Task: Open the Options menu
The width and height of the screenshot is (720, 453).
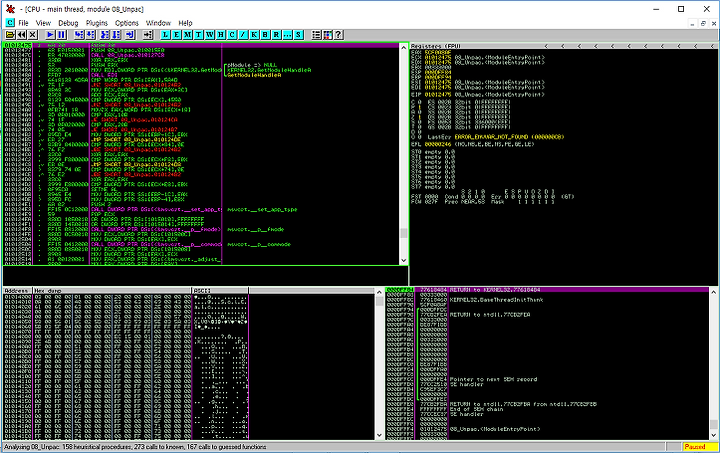Action: 127,23
